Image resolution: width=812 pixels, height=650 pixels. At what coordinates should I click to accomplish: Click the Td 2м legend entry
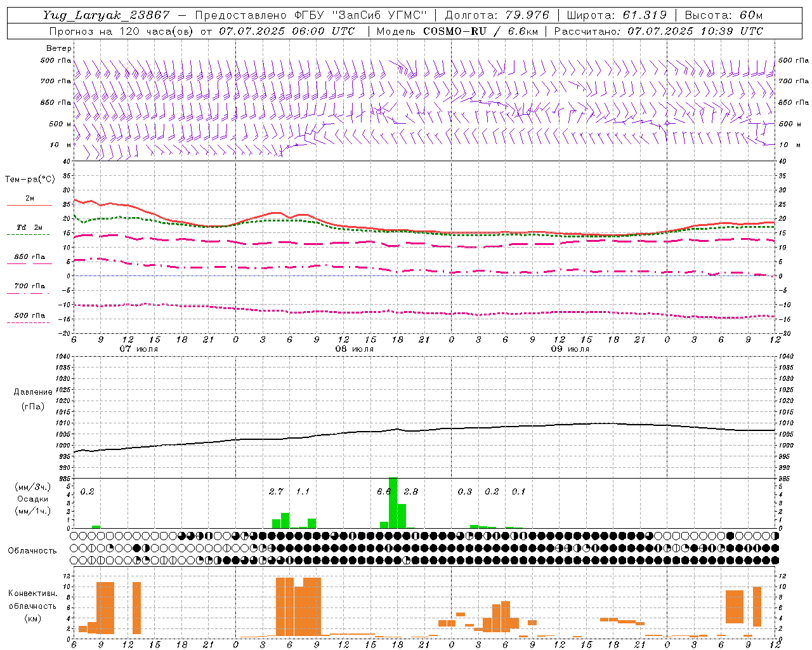[29, 227]
